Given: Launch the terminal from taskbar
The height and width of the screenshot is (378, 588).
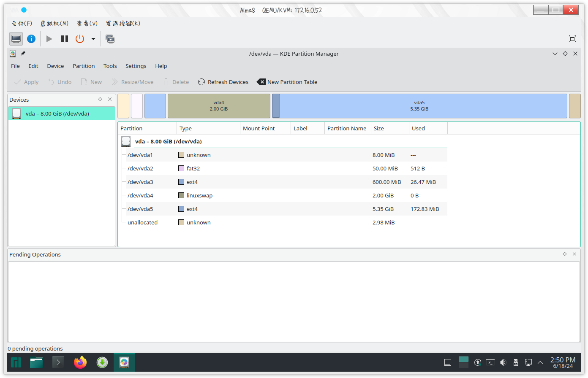Looking at the screenshot, I should (x=58, y=362).
